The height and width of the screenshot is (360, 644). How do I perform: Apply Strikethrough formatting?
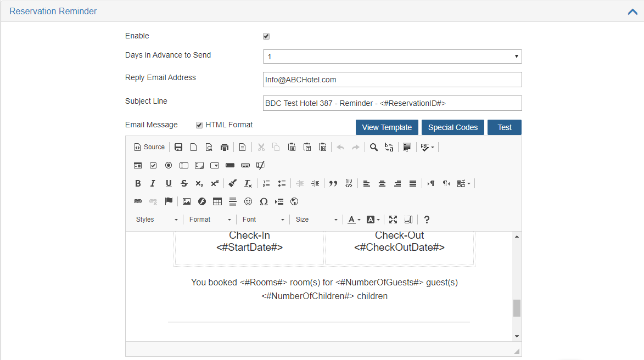(184, 183)
